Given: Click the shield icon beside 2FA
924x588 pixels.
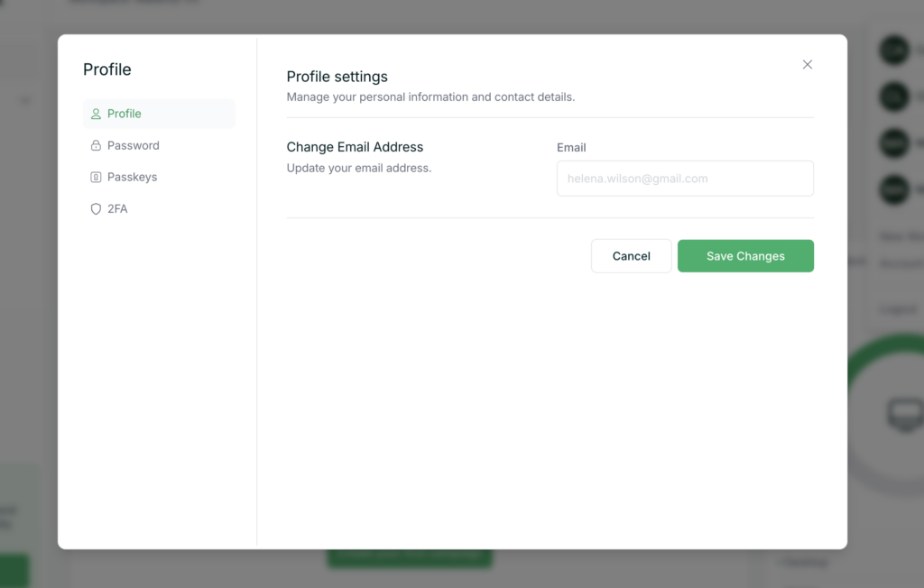Looking at the screenshot, I should pyautogui.click(x=96, y=208).
